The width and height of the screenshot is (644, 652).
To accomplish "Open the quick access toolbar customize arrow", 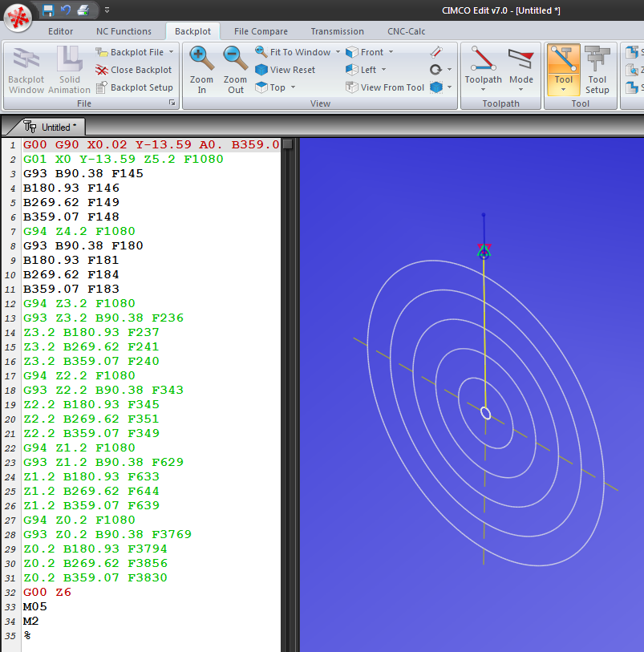I will 107,10.
